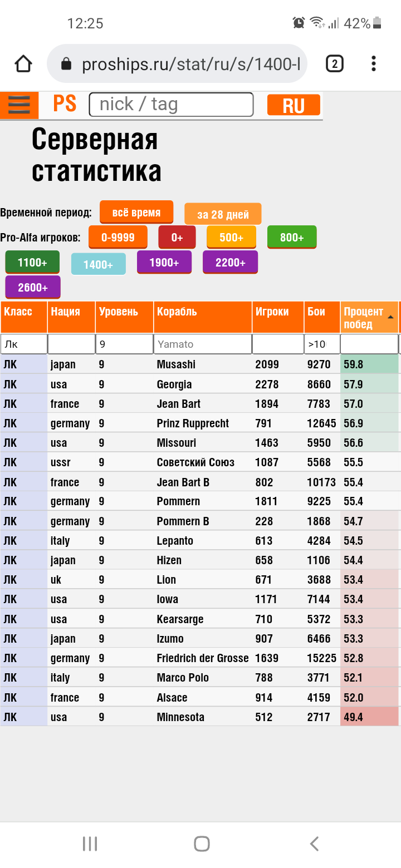401x868 pixels.
Task: Click the red 0+ filter swatch
Action: [x=177, y=237]
